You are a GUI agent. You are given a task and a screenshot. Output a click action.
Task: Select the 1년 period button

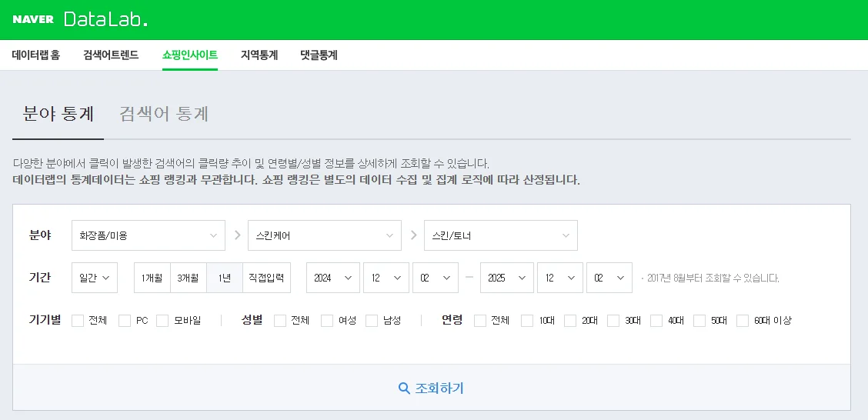pyautogui.click(x=224, y=278)
